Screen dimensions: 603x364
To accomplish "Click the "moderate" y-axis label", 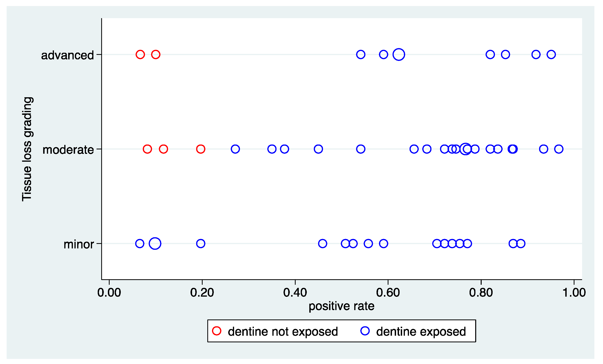I will click(68, 150).
